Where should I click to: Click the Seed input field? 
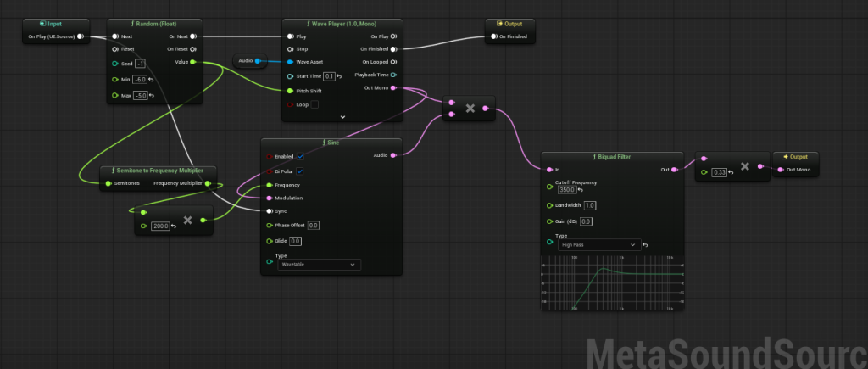coord(140,64)
